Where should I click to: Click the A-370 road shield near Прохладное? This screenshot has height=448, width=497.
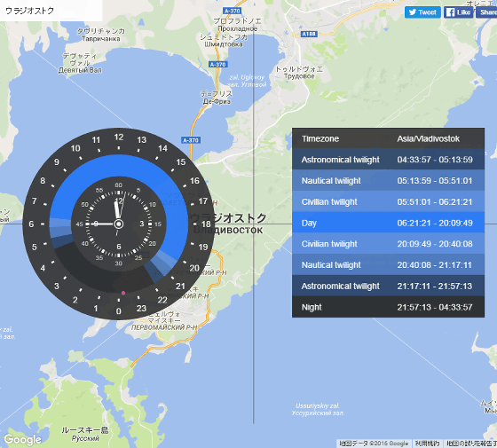[x=232, y=11]
